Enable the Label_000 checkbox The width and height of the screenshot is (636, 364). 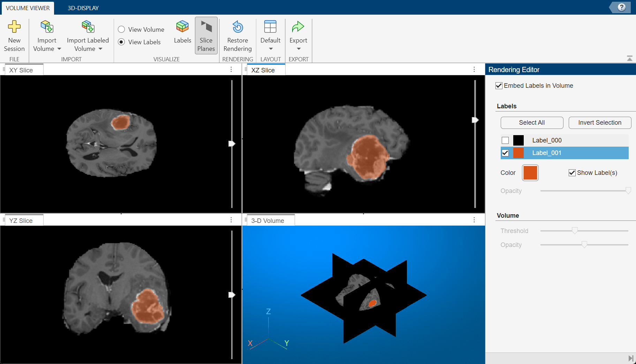tap(505, 140)
